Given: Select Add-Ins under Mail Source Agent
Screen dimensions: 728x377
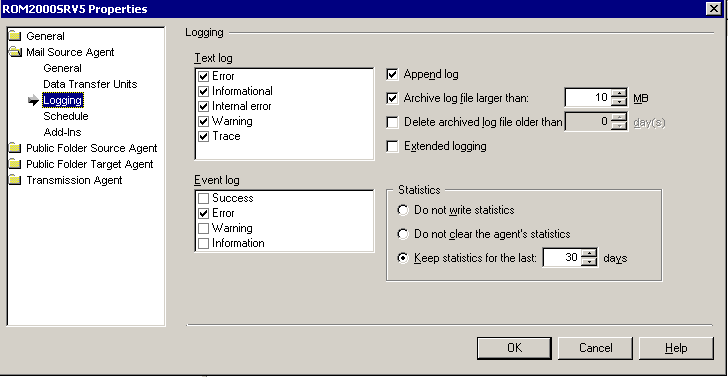Looking at the screenshot, I should click(62, 132).
